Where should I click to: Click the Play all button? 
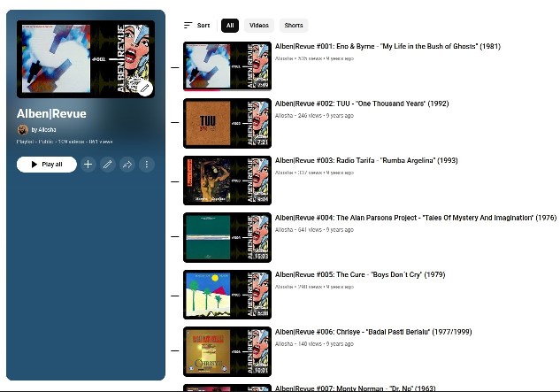47,165
